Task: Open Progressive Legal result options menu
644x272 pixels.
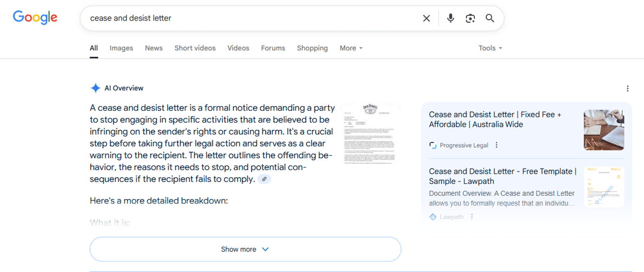Action: coord(496,145)
